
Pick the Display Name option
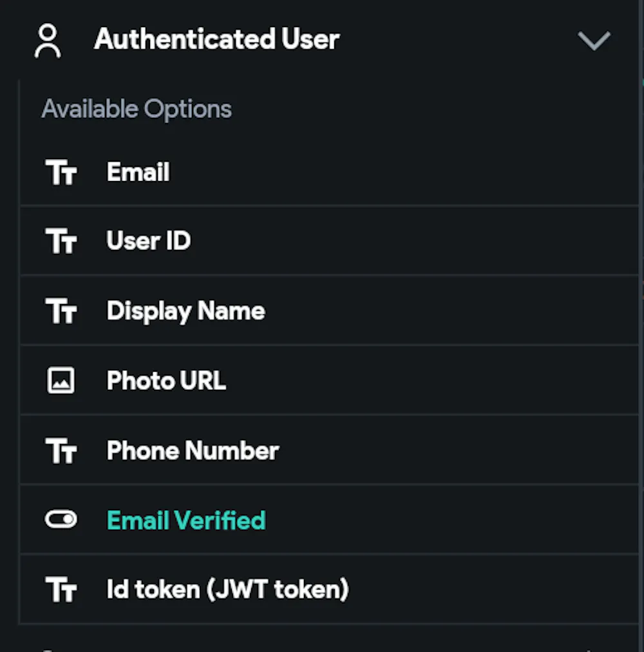[185, 311]
